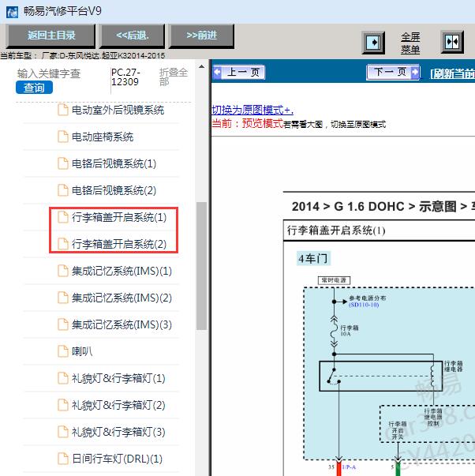
Task: Open 电动室外后视镜系统 in tree
Action: (x=118, y=110)
